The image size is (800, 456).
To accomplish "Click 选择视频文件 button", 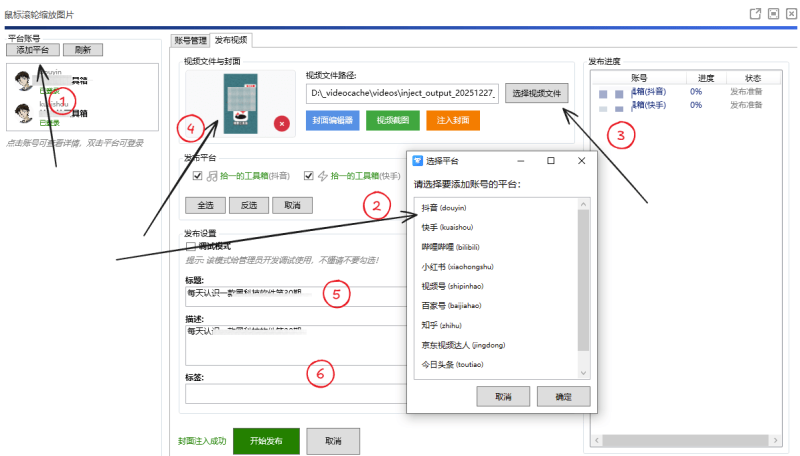I will click(x=536, y=93).
